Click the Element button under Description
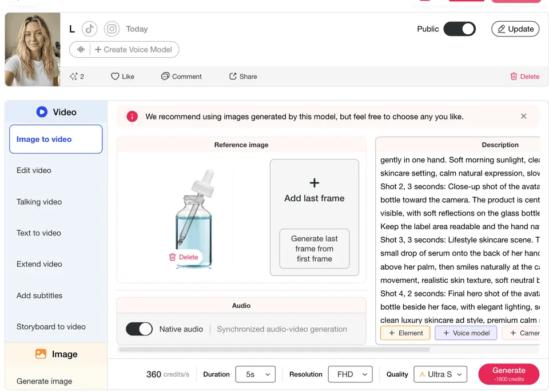The height and width of the screenshot is (392, 549). coord(405,333)
